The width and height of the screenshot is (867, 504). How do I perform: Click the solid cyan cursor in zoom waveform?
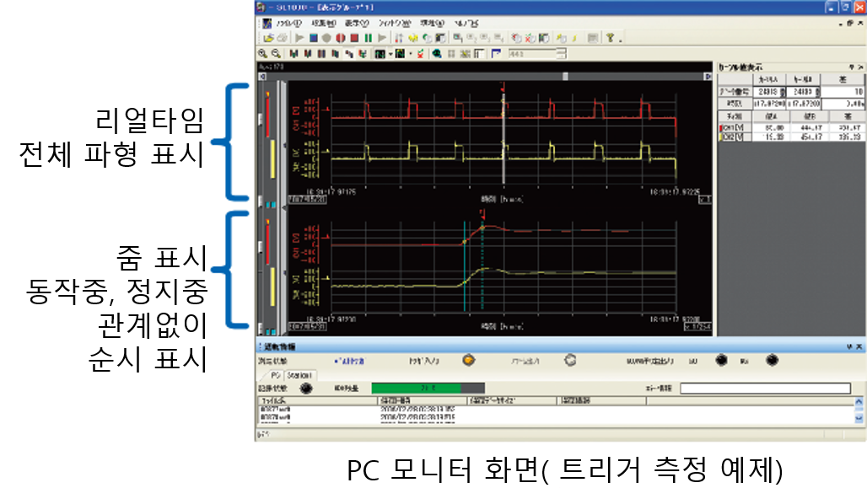tap(465, 265)
